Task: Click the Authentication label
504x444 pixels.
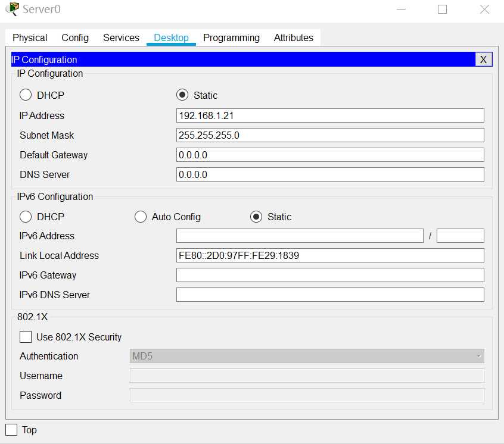Action: click(x=49, y=356)
